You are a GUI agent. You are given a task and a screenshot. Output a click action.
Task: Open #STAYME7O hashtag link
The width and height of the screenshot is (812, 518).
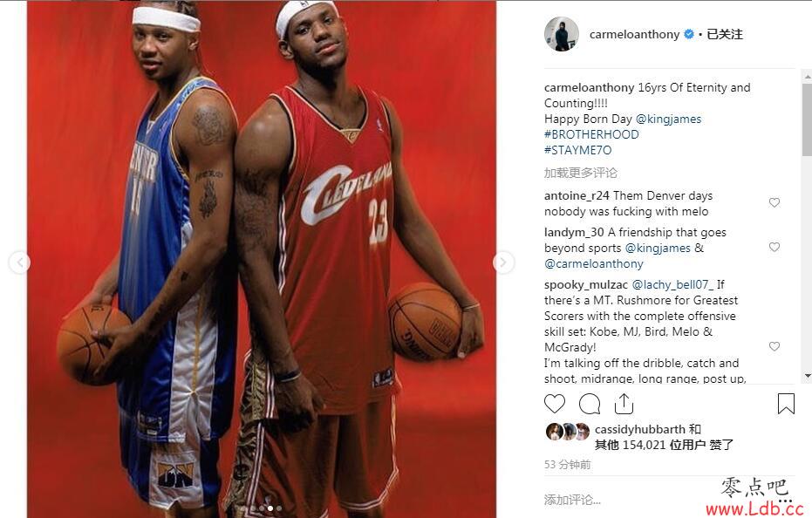578,150
